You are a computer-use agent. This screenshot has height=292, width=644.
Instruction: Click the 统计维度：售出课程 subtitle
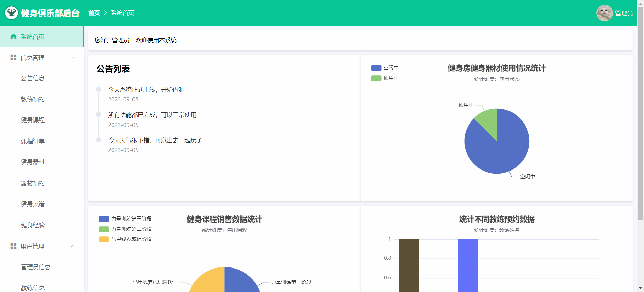click(224, 230)
